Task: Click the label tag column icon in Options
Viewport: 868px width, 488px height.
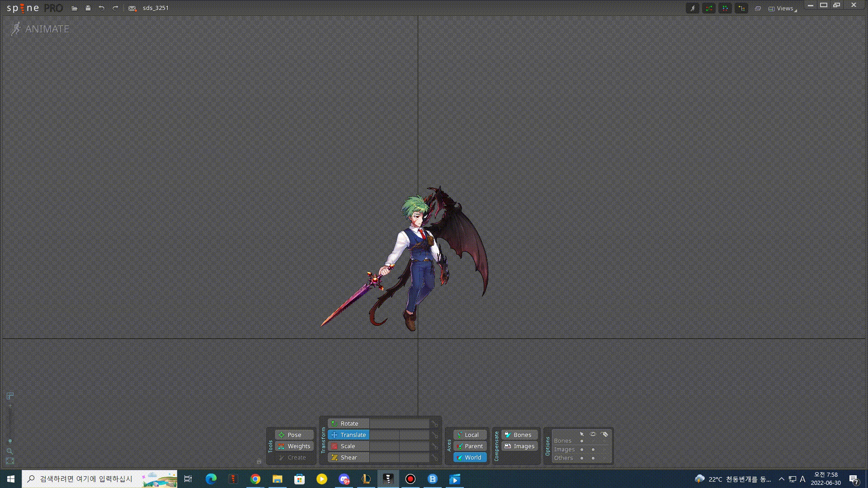Action: point(604,434)
